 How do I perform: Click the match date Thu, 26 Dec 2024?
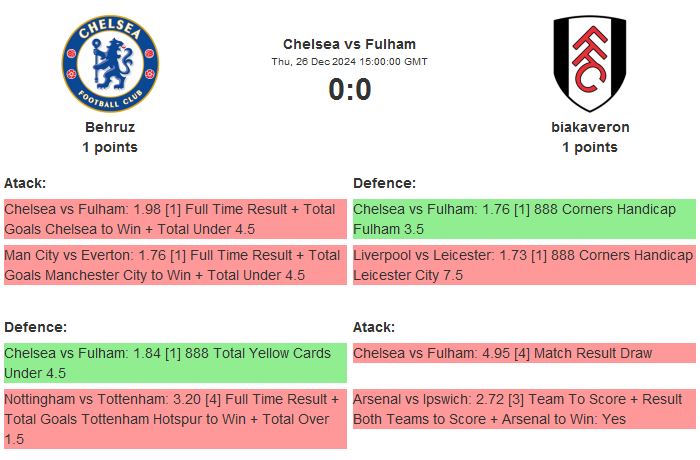(349, 61)
